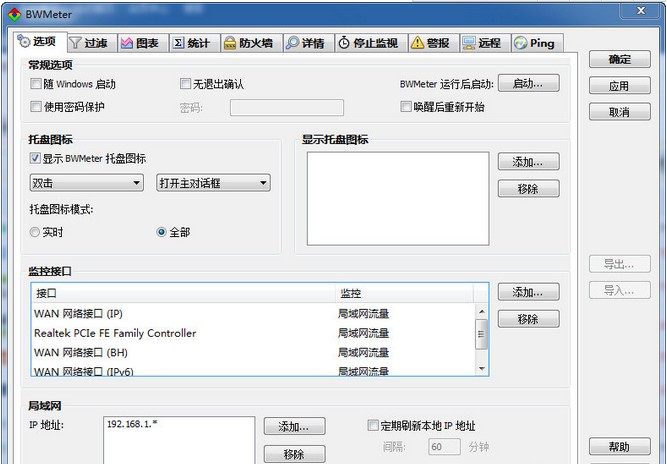Open the 防火墙 tab

(252, 43)
